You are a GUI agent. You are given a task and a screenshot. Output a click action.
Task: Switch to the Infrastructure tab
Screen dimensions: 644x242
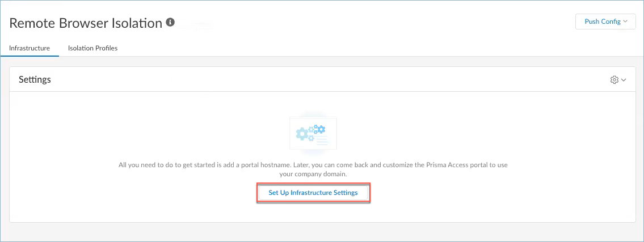pos(30,48)
